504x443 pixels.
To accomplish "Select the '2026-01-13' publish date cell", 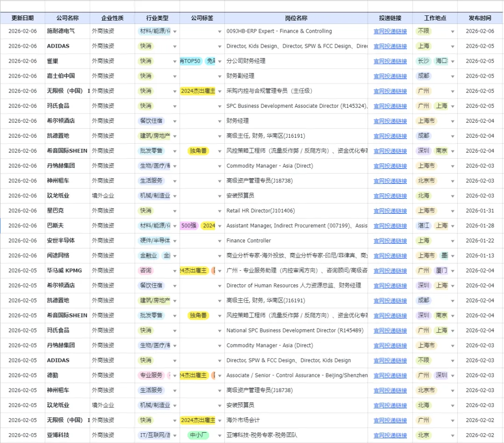I will pos(480,256).
